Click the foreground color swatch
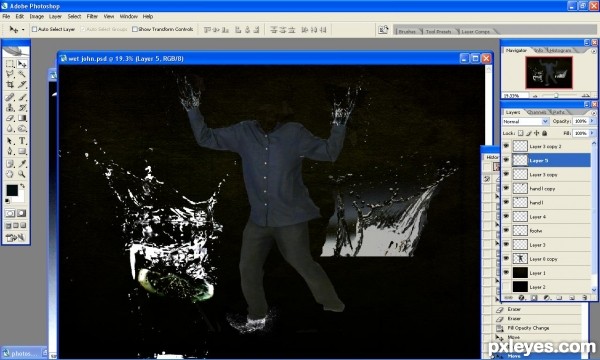The height and width of the screenshot is (360, 600). coord(11,190)
